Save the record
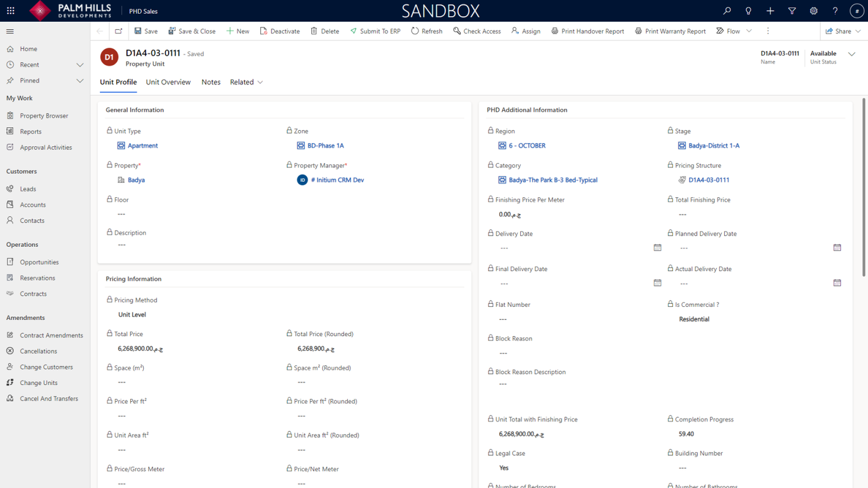 point(146,31)
